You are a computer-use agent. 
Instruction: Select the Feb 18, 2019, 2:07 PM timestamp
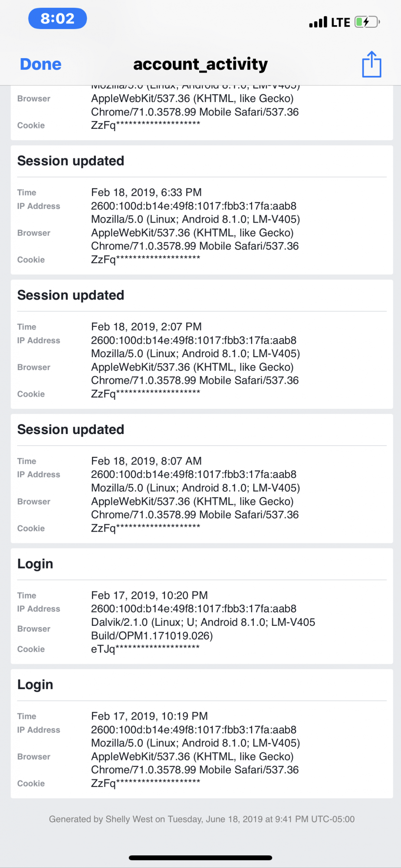(146, 327)
